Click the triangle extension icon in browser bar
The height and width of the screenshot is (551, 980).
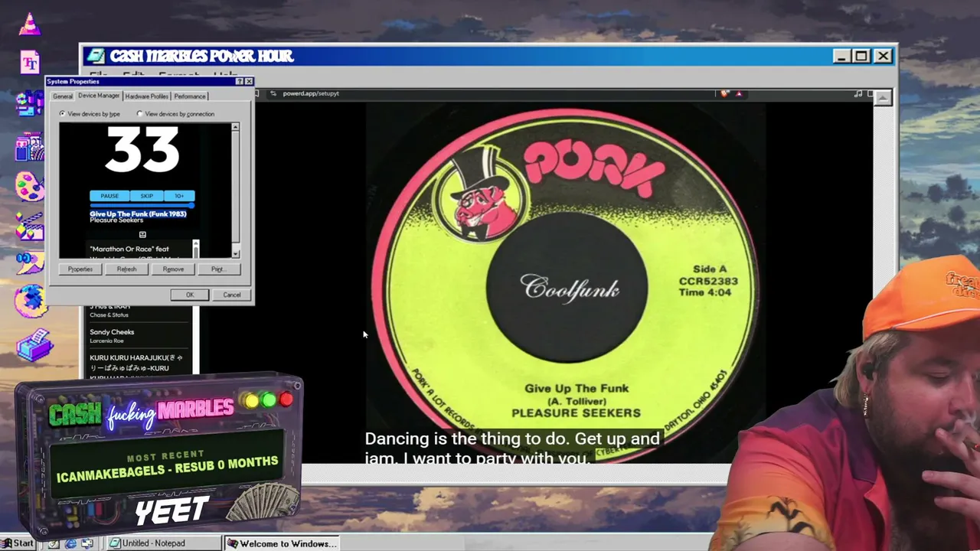(x=739, y=93)
